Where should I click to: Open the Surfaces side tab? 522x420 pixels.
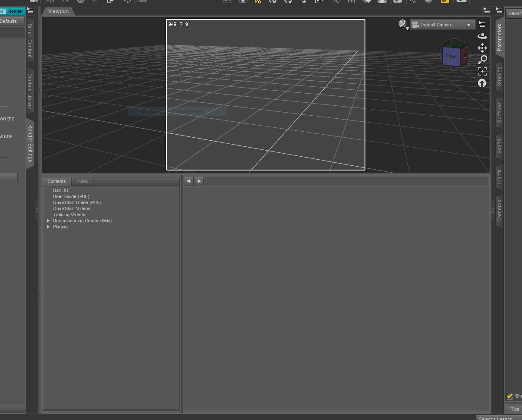[500, 113]
